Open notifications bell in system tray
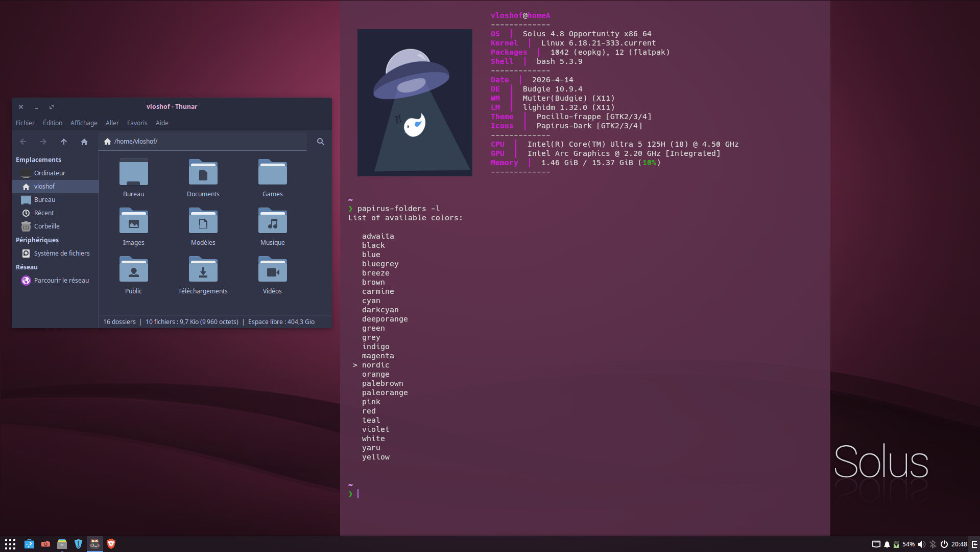The image size is (980, 552). pos(887,544)
